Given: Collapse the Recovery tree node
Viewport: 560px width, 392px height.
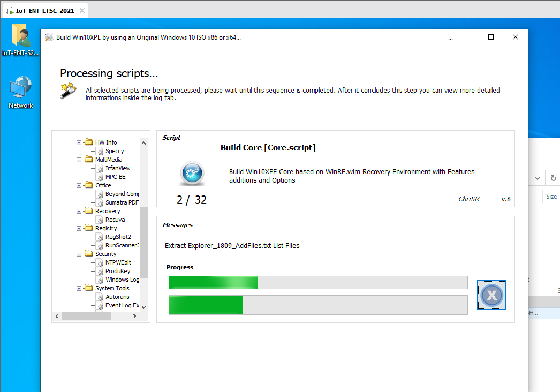Looking at the screenshot, I should 79,211.
